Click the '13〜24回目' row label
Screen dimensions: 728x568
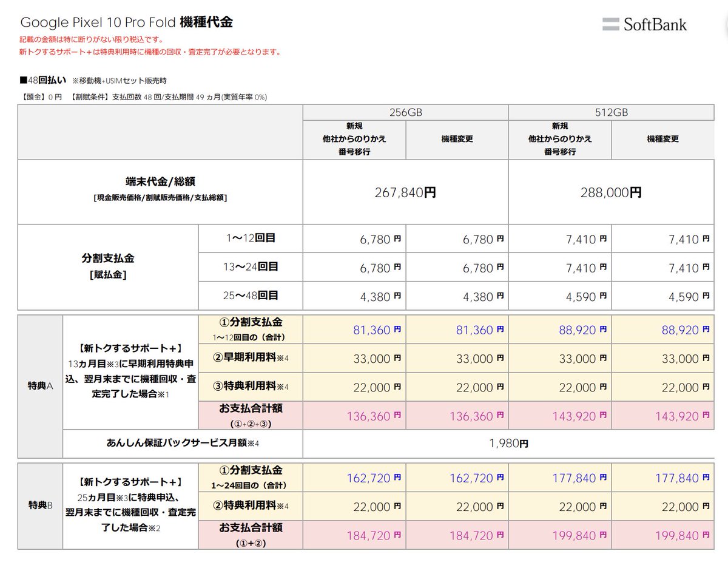pos(251,266)
